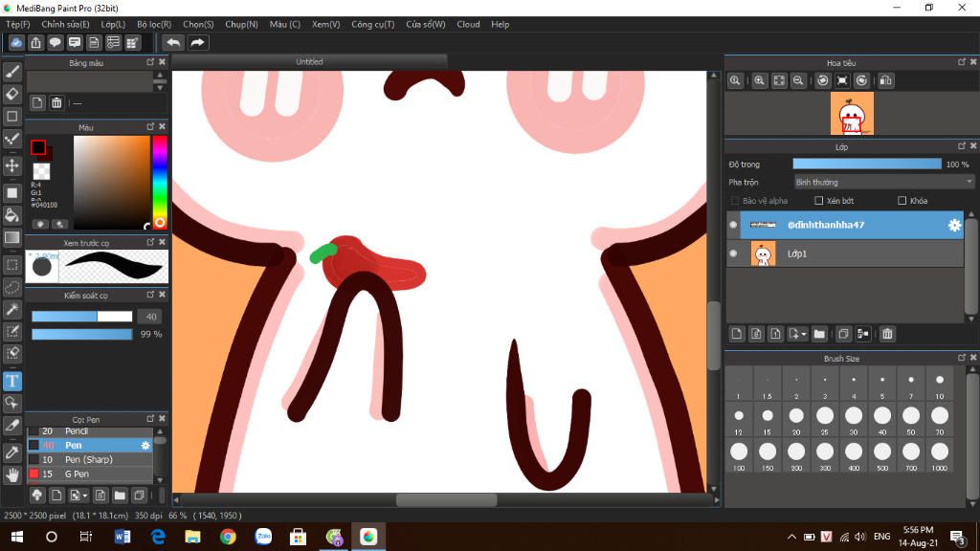Click brush size value field showing 40

150,317
